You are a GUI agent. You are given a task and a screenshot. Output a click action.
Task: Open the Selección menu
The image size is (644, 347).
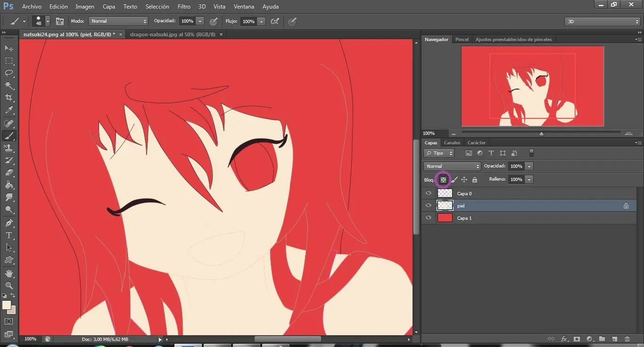(x=157, y=7)
